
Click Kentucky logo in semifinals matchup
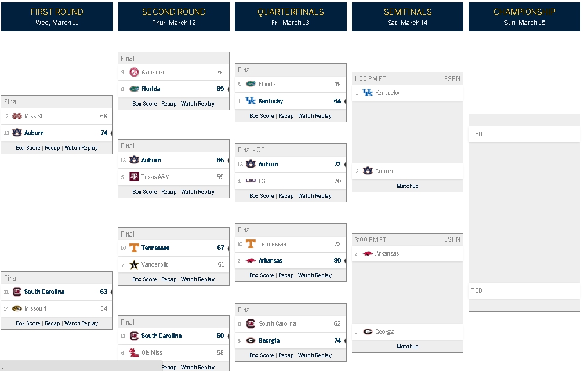(x=368, y=93)
